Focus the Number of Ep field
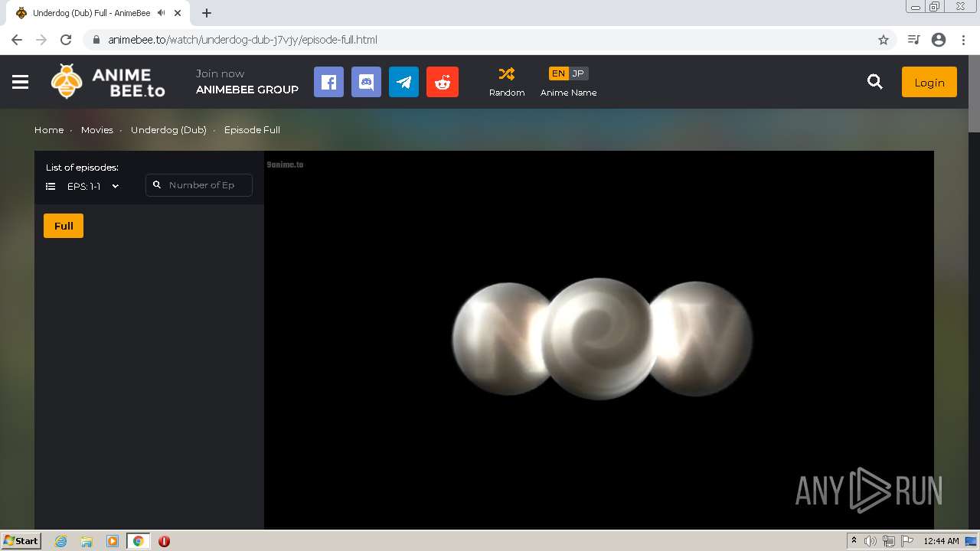This screenshot has width=980, height=551. coord(199,185)
